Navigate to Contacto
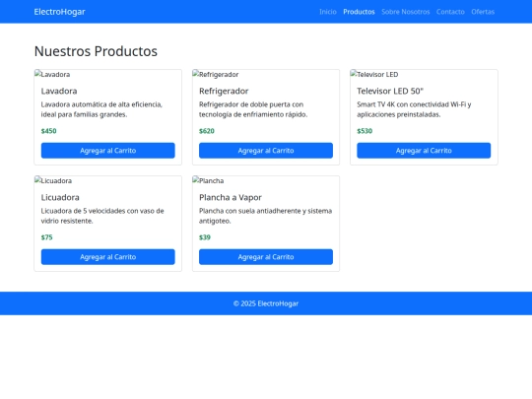The height and width of the screenshot is (399, 532). tap(450, 12)
